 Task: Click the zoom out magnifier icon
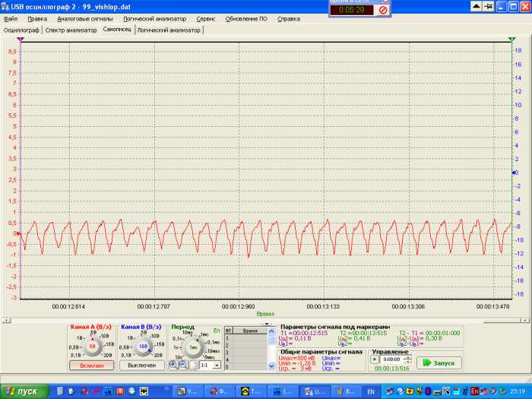[x=183, y=365]
